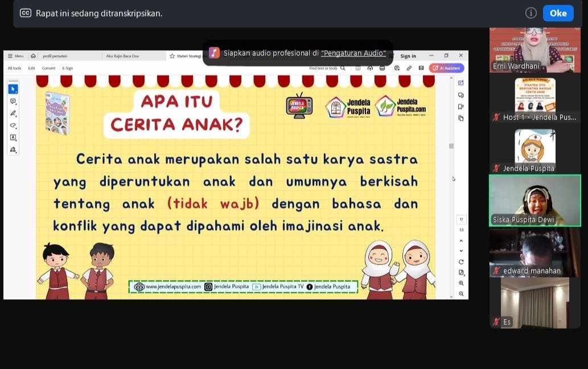Click the Oke button
The width and height of the screenshot is (588, 369).
pos(558,13)
